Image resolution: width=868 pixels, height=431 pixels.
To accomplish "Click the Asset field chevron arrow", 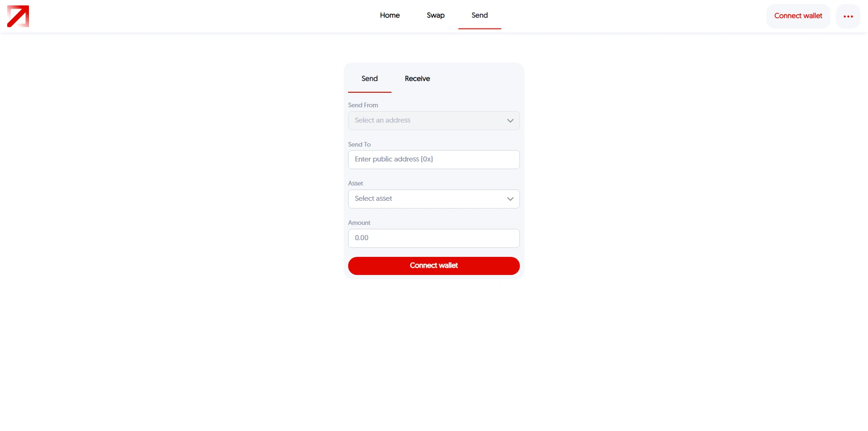I will (510, 199).
